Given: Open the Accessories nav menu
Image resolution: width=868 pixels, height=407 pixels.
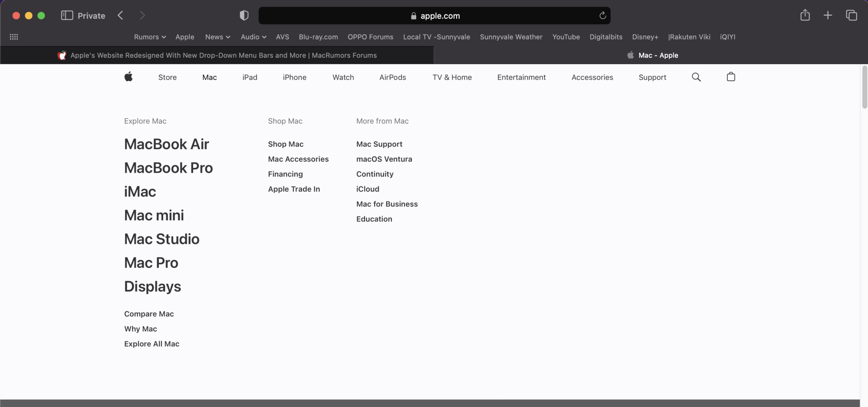Looking at the screenshot, I should click(x=592, y=77).
